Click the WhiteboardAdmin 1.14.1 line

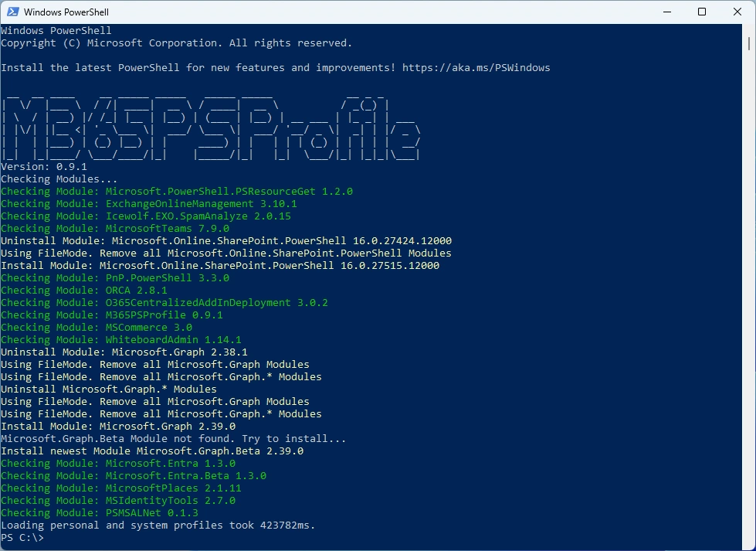(121, 340)
